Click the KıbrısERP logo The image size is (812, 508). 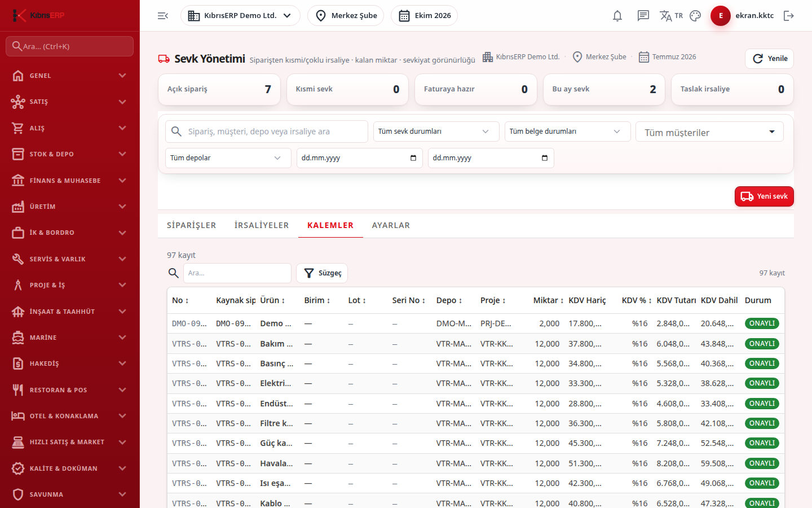point(38,15)
